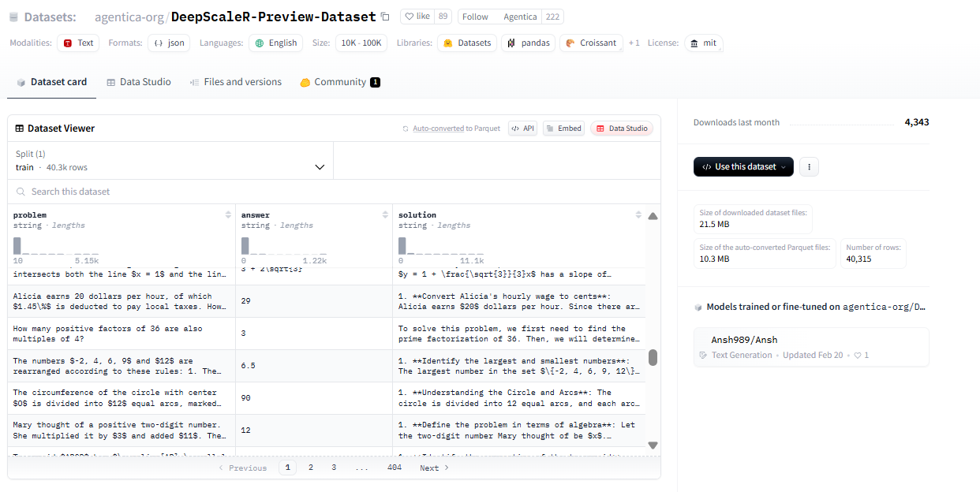Image resolution: width=980 pixels, height=492 pixels.
Task: Open the API button in viewer
Action: [x=522, y=129]
